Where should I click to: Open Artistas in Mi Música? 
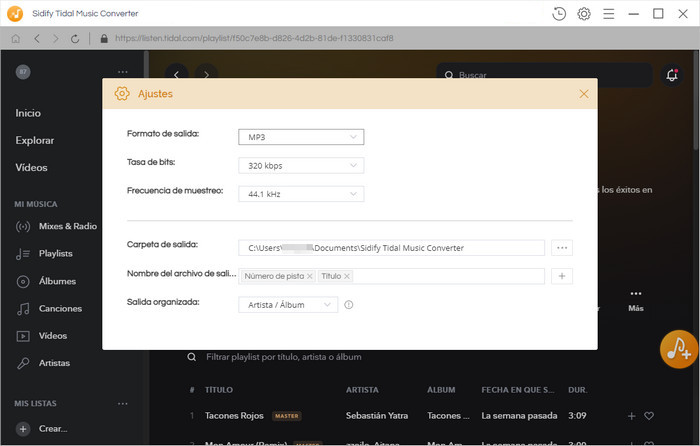click(54, 363)
